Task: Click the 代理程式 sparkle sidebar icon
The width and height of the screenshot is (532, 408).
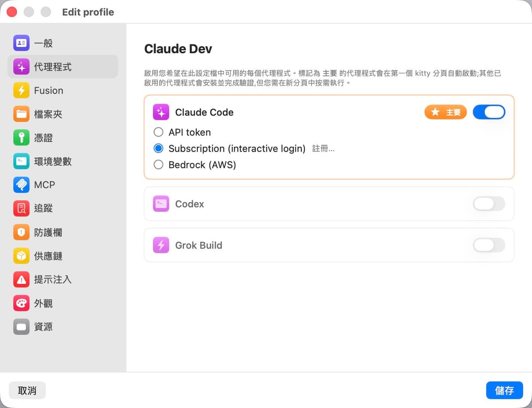Action: coord(21,67)
